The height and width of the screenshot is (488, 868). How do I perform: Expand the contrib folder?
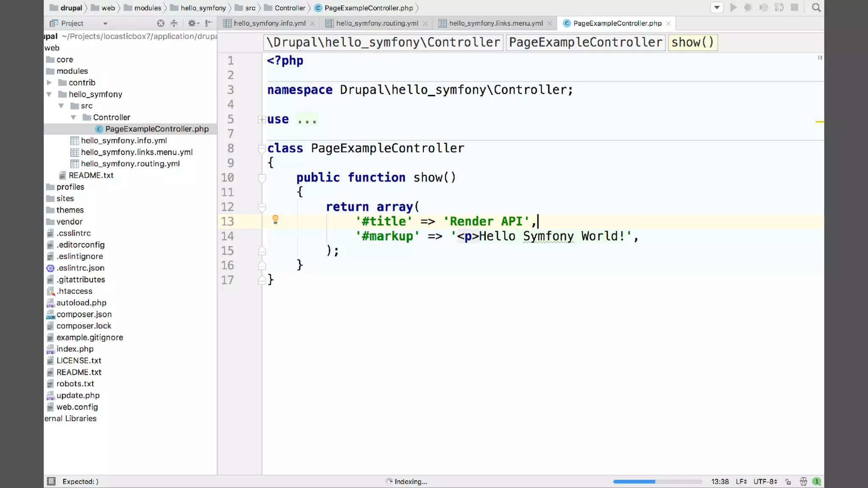49,83
